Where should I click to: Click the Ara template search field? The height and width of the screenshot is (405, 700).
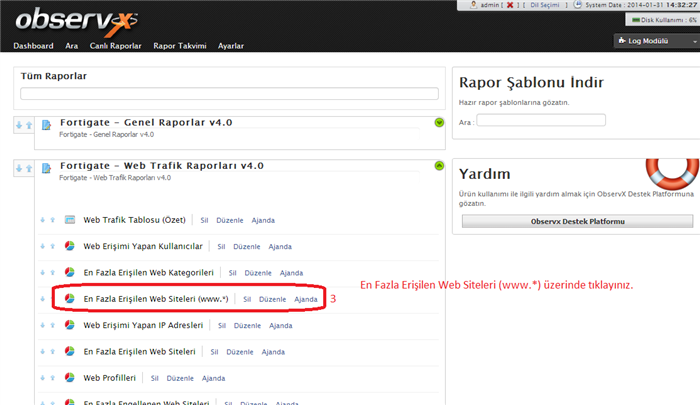tap(541, 120)
